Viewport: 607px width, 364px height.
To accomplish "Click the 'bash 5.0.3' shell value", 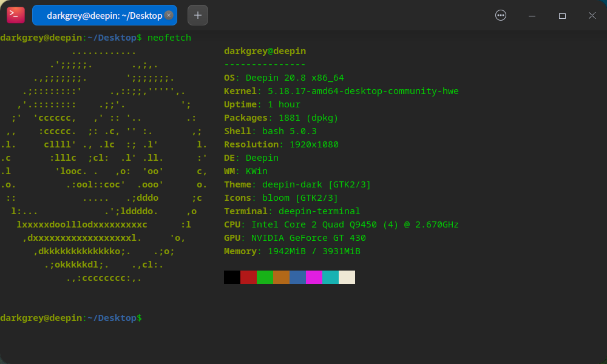I will 289,131.
